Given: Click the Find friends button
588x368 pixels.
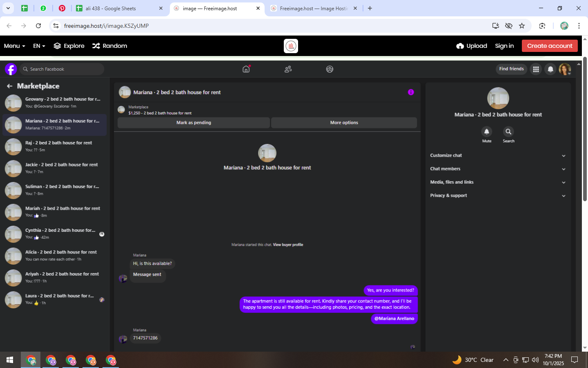Looking at the screenshot, I should (511, 69).
